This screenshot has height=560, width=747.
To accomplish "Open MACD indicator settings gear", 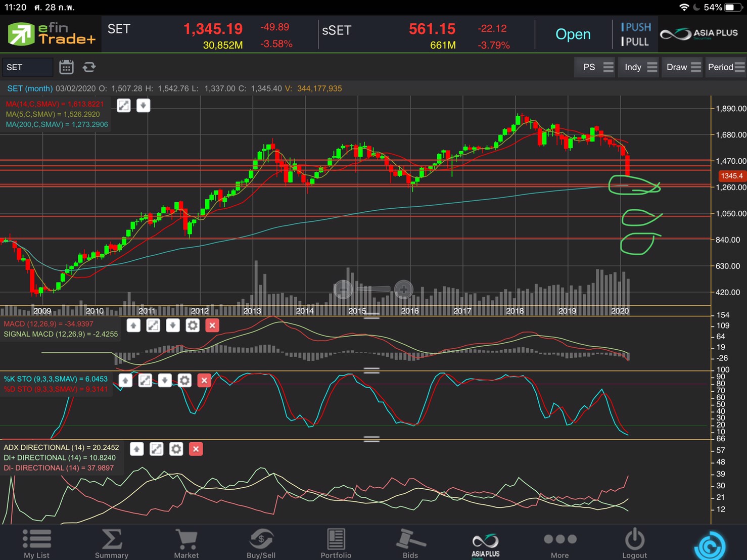I will click(193, 325).
